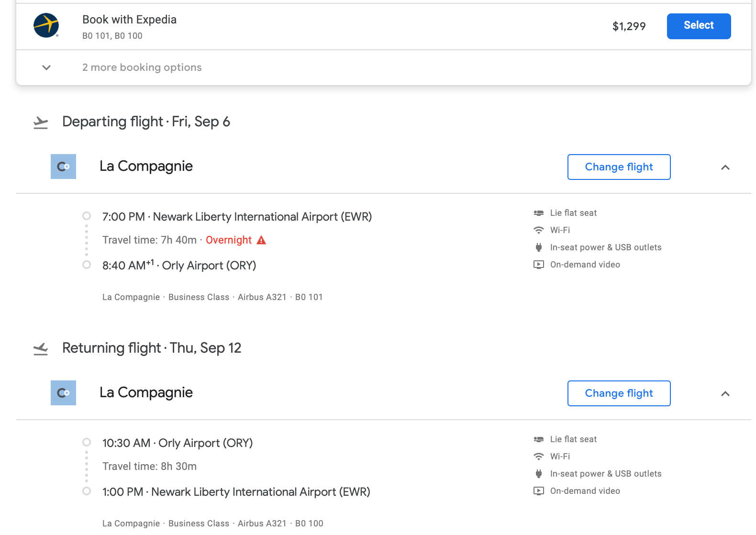Collapse the returning flight details

pyautogui.click(x=725, y=393)
